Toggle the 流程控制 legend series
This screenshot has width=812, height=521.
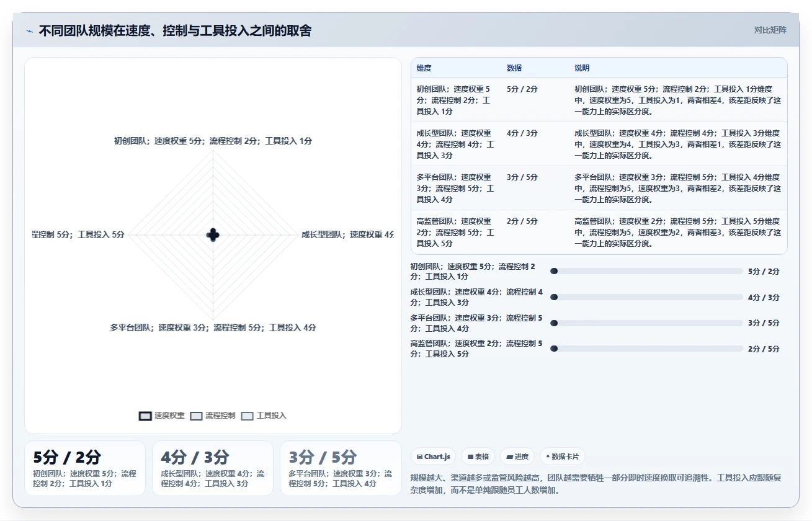[x=213, y=416]
